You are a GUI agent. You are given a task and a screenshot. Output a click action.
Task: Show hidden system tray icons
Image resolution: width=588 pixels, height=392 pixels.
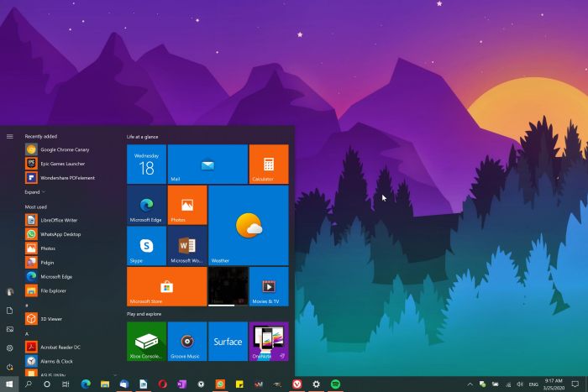tap(470, 384)
